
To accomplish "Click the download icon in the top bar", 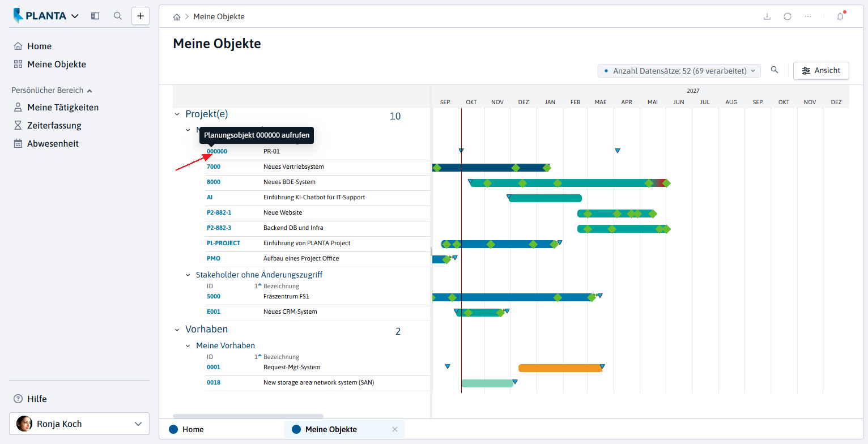I will [x=767, y=16].
